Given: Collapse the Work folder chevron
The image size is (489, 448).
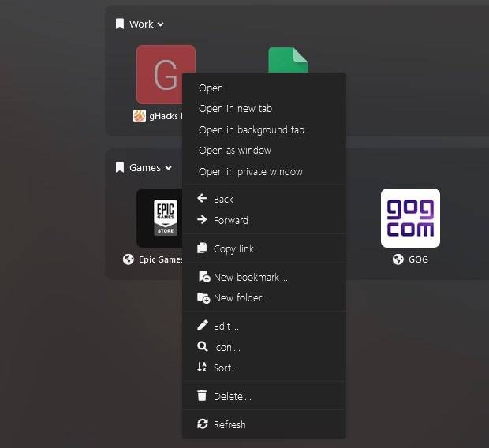Looking at the screenshot, I should click(x=161, y=24).
